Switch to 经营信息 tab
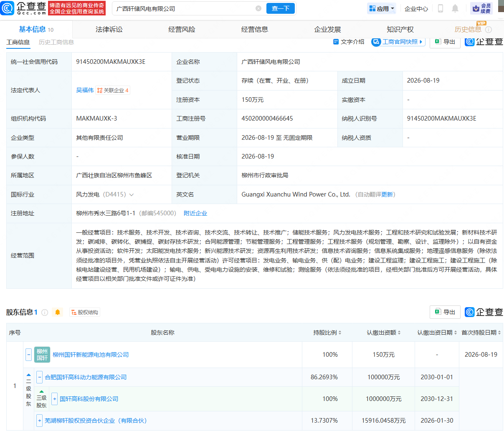Viewport: 504px width, 431px height. (x=255, y=29)
